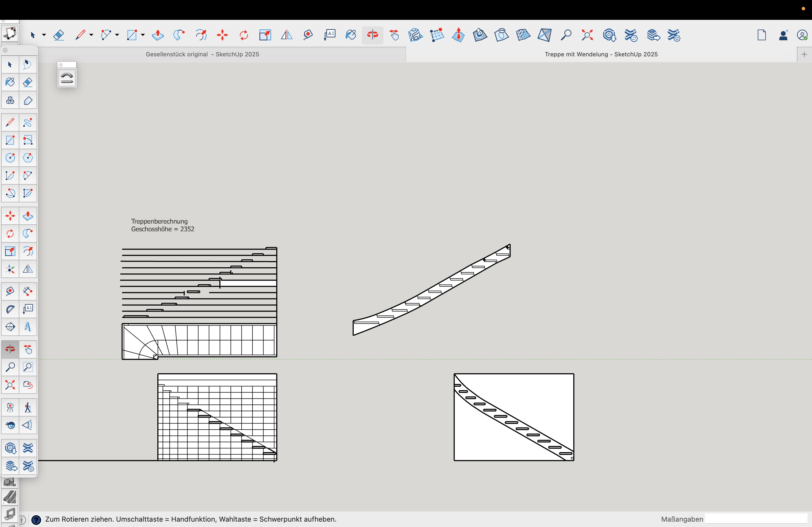The image size is (812, 527).
Task: Select the Follow Me tool in left palette
Action: click(28, 234)
